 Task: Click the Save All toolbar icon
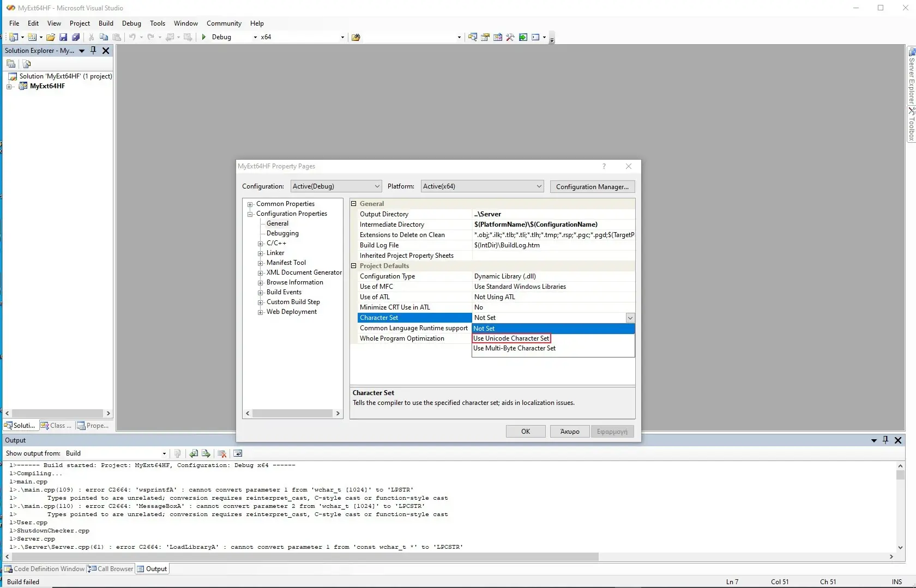click(x=76, y=37)
